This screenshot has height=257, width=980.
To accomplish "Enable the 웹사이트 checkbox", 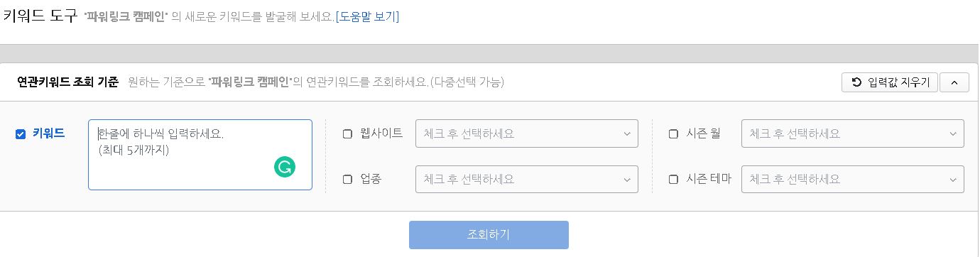I will (347, 133).
